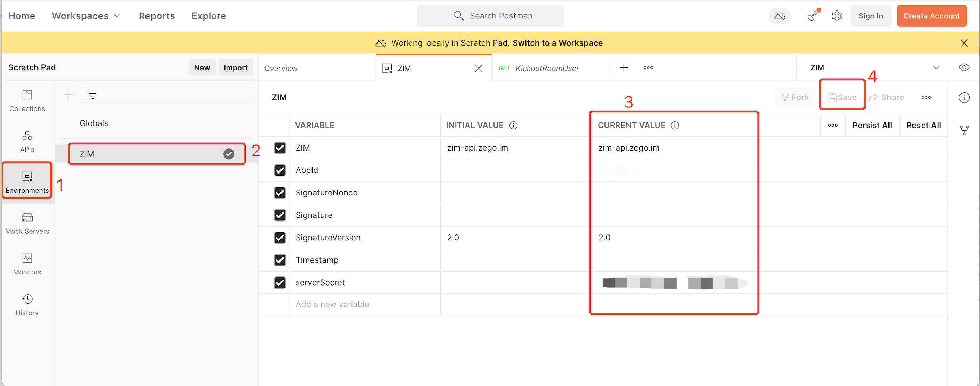Open the Mock Servers sidebar panel

pos(27,223)
